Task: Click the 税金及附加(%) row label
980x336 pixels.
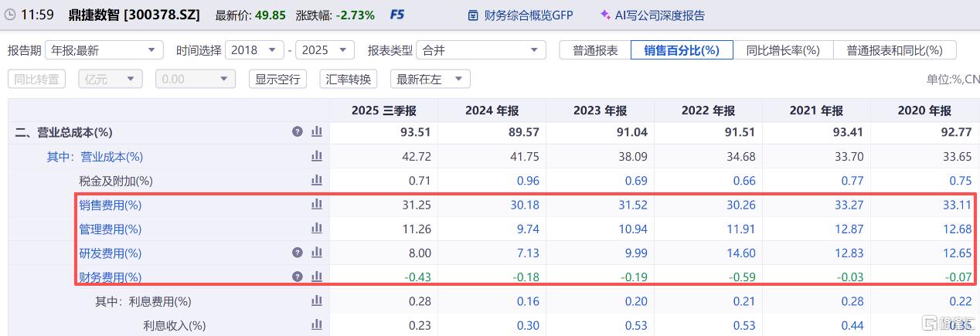Action: pyautogui.click(x=115, y=181)
